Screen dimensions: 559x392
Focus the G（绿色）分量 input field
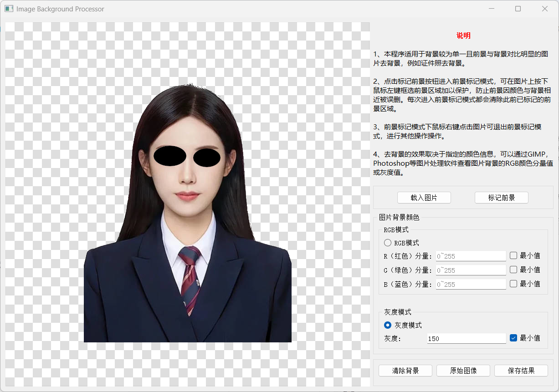pos(471,270)
